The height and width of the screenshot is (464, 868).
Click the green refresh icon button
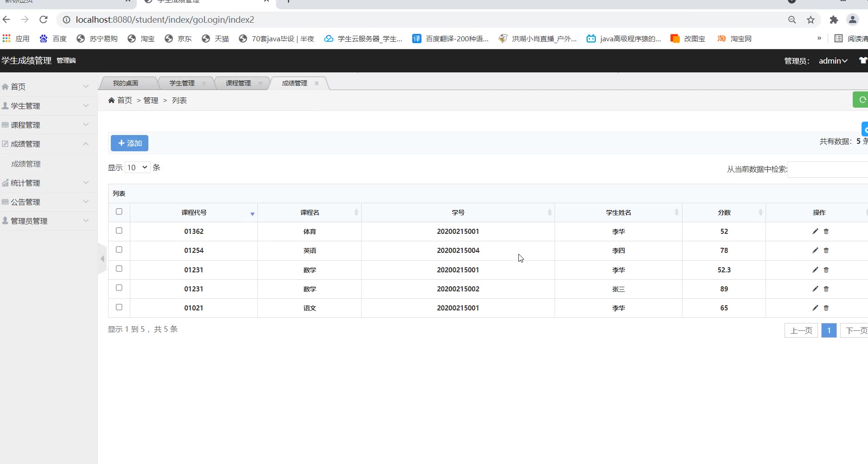pyautogui.click(x=861, y=100)
